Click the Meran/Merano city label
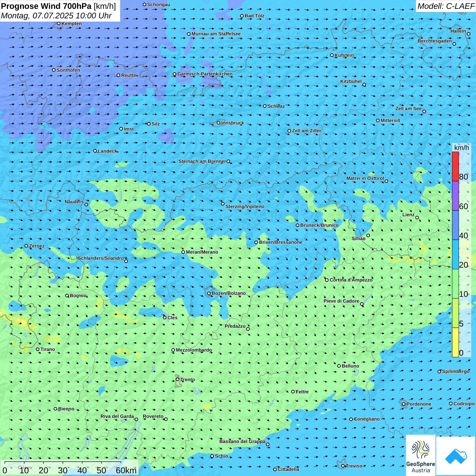The image size is (476, 476). (x=202, y=252)
